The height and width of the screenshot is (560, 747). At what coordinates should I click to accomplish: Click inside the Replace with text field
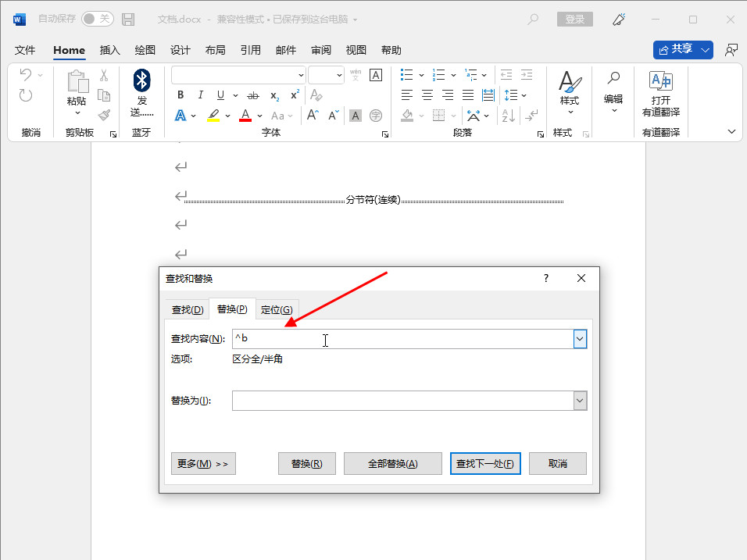(402, 401)
